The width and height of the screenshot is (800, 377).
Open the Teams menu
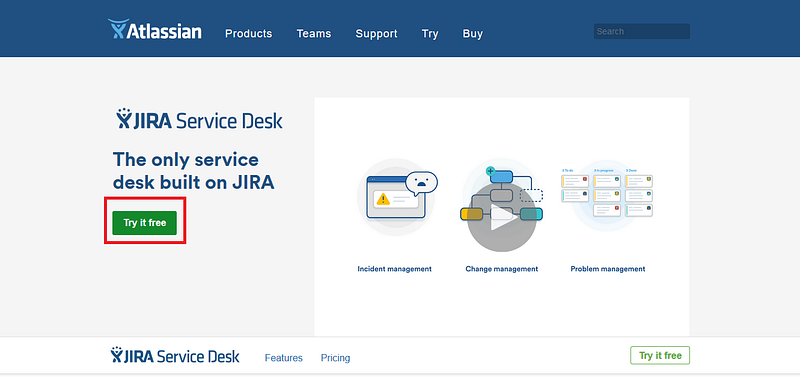(x=314, y=34)
